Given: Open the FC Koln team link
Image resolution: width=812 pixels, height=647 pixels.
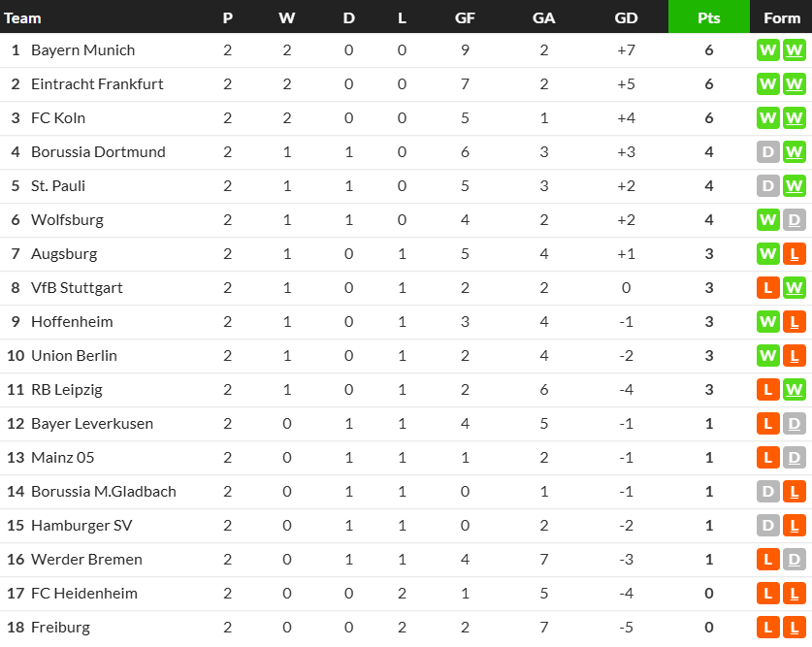Looking at the screenshot, I should pos(58,118).
